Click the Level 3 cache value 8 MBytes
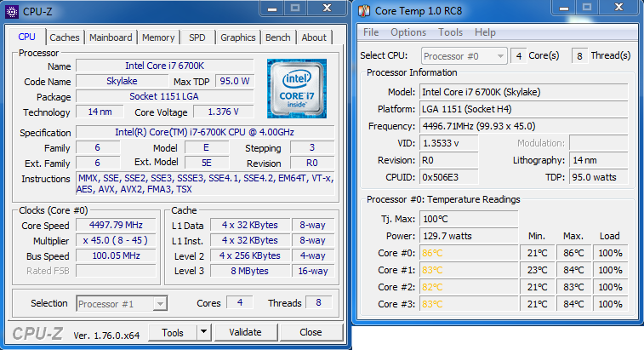The width and height of the screenshot is (644, 350). [x=250, y=271]
